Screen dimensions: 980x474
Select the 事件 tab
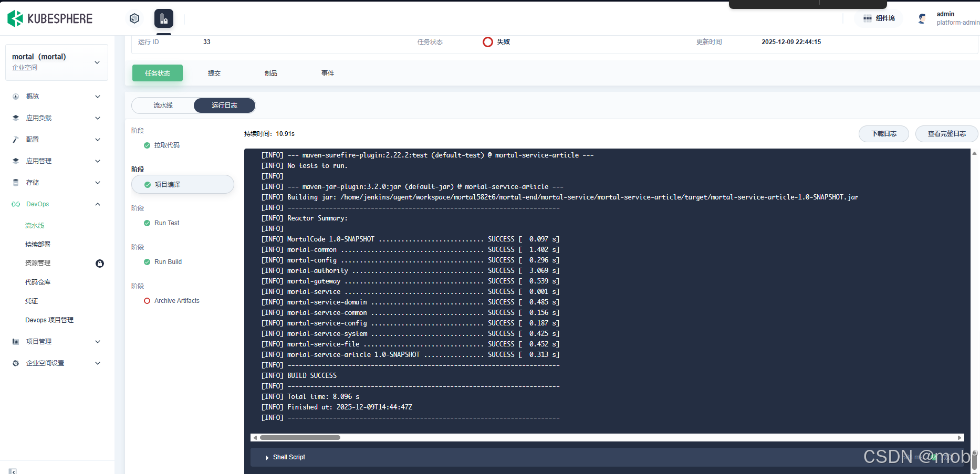tap(328, 73)
